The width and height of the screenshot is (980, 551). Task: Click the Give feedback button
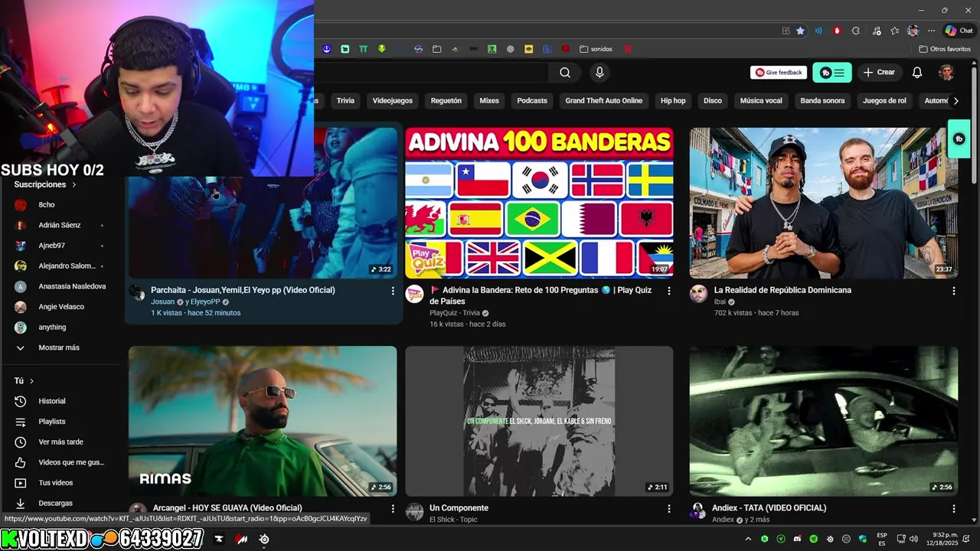click(x=780, y=73)
